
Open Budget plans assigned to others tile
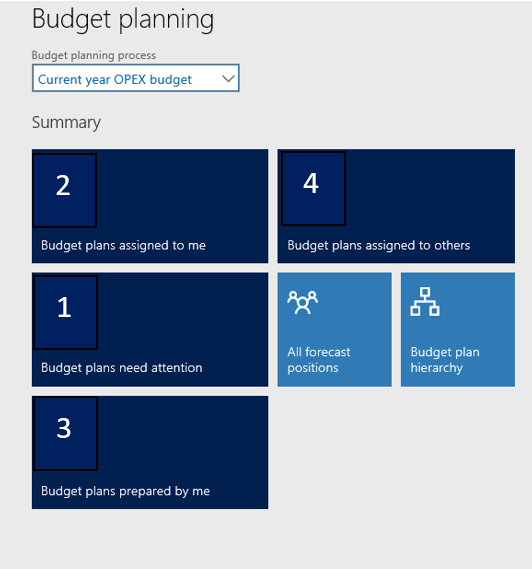coord(396,206)
